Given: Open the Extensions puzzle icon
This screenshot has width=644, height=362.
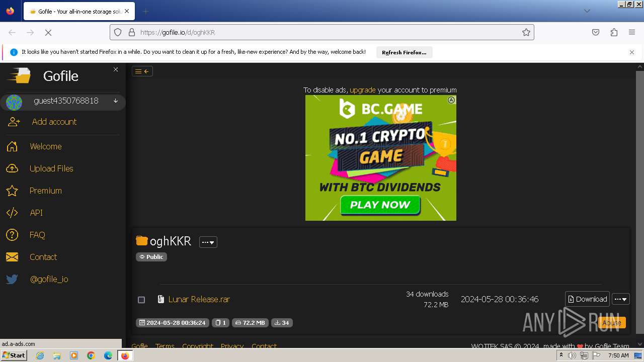Looking at the screenshot, I should pyautogui.click(x=614, y=32).
